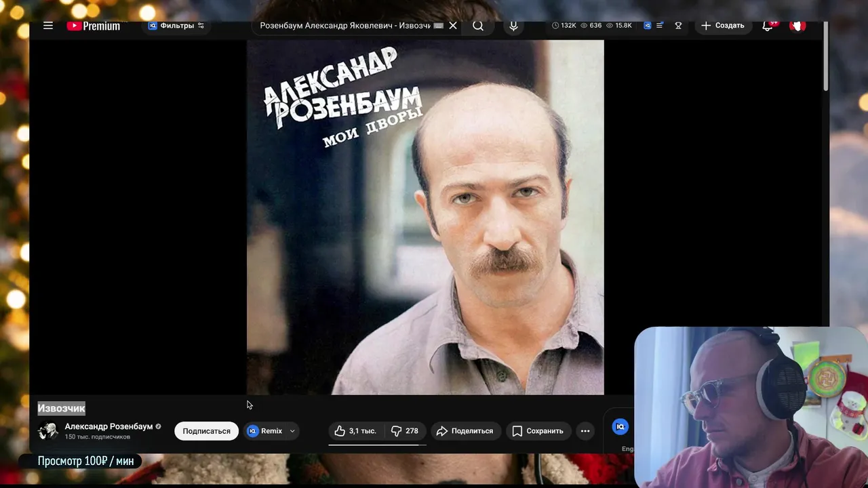Expand the Remix dropdown chevron
Screen dimensions: 868x488
click(x=292, y=431)
